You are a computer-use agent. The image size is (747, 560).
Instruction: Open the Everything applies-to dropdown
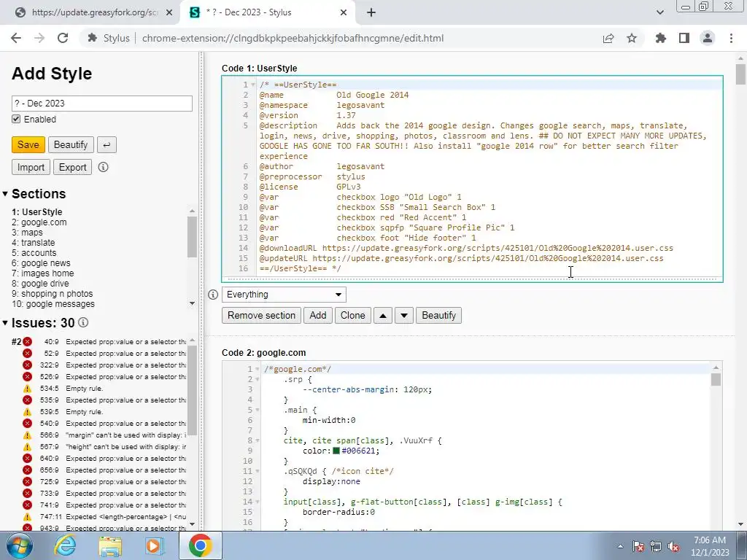[284, 295]
